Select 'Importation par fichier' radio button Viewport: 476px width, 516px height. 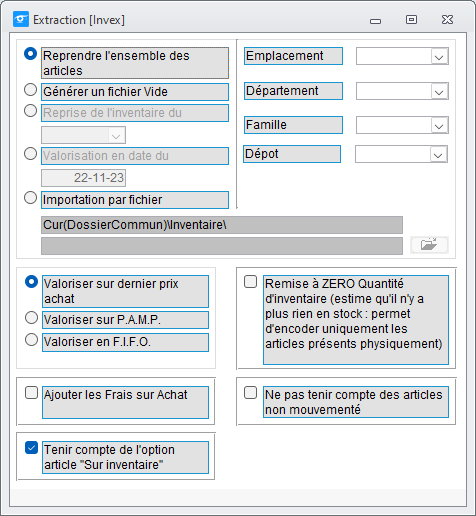30,198
